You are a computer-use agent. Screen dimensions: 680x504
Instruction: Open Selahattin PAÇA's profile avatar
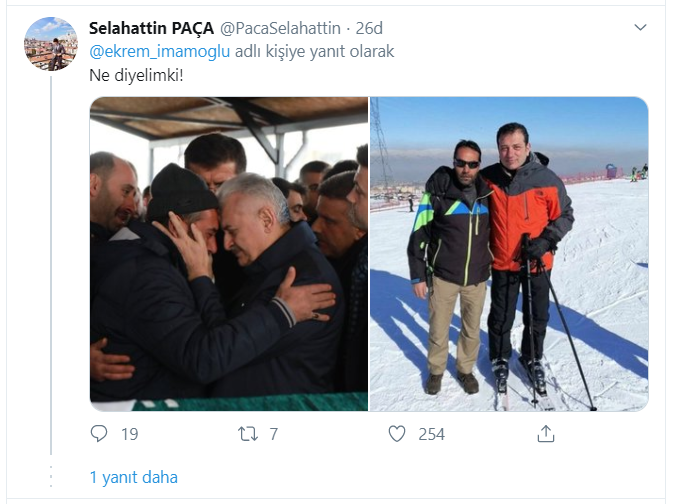pos(51,44)
